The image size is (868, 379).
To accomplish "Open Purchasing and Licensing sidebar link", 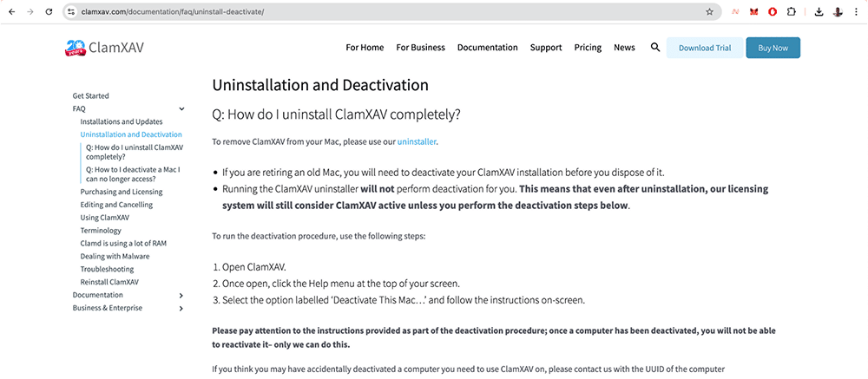I will pyautogui.click(x=122, y=192).
